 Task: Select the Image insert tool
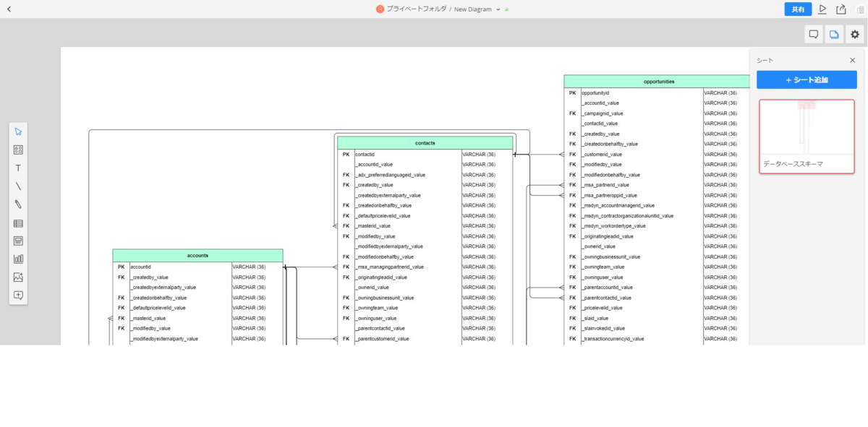pos(18,277)
